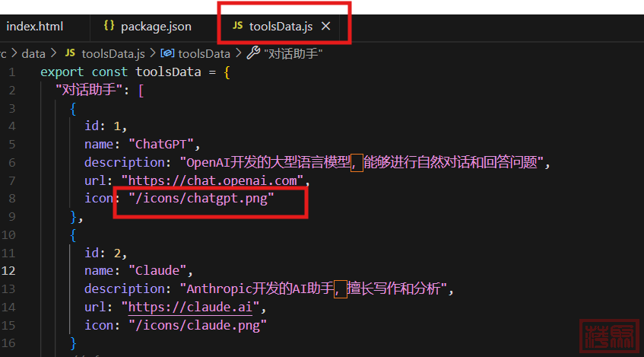644x357 pixels.
Task: Open the package.json tab
Action: pyautogui.click(x=156, y=27)
